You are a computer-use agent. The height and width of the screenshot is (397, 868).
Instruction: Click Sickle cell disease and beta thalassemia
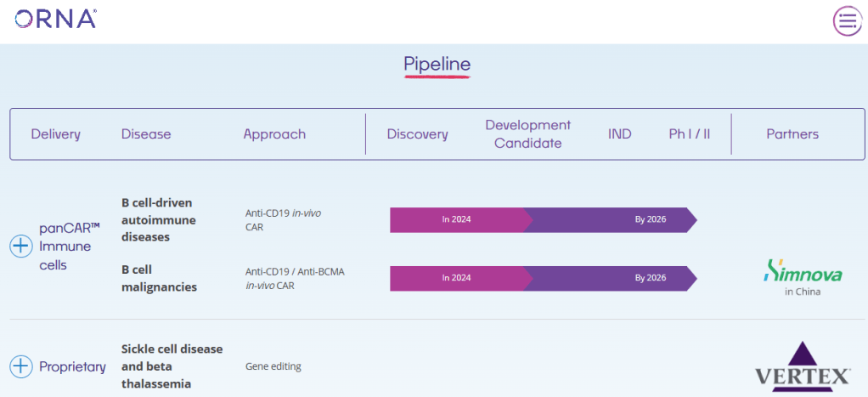point(172,366)
